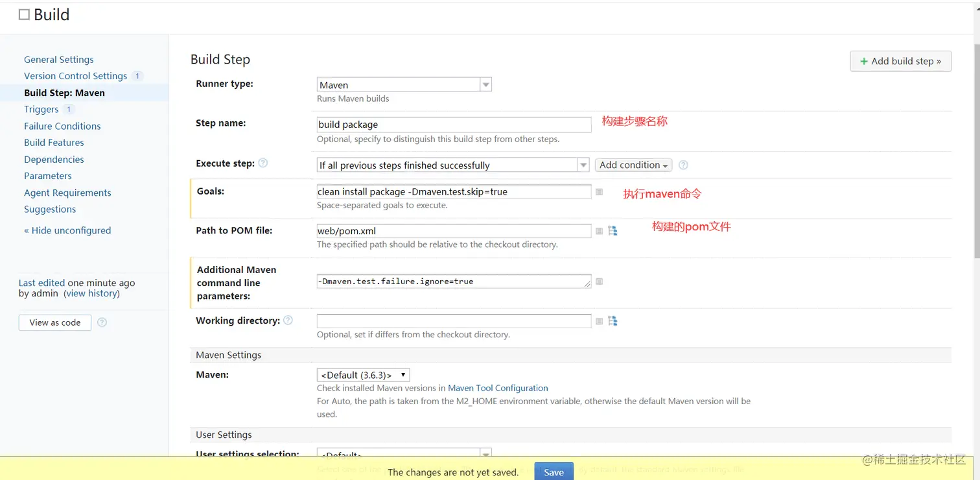Click parameter picker icon beside Additional Maven parameters
Screen dimensions: 980x480
tap(600, 282)
